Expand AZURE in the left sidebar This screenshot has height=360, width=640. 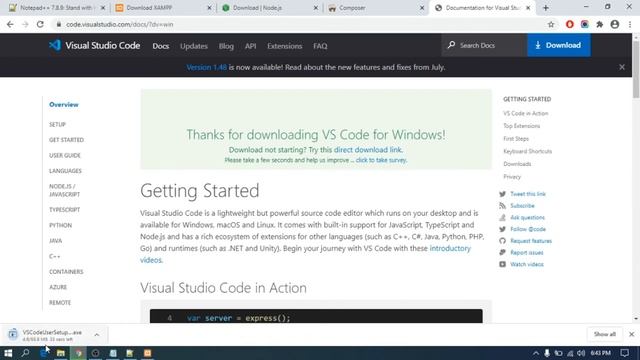58,287
